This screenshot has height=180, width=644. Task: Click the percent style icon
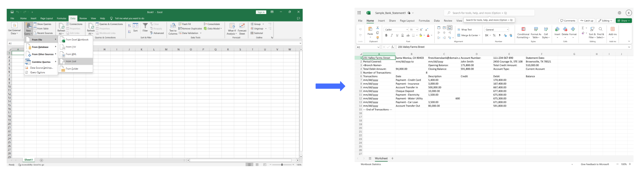(494, 35)
